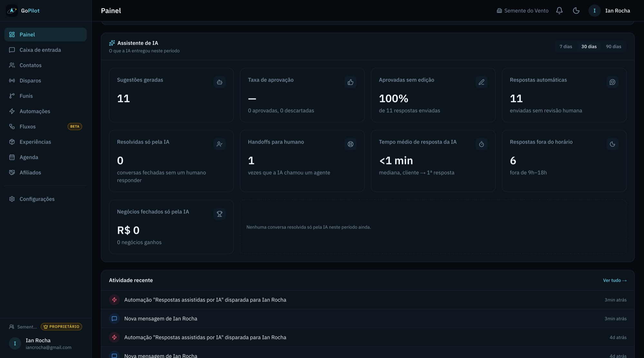Click "Nenhuma conversa resolvida só pela IA" message
Screen dimensions: 644x358
[308, 227]
